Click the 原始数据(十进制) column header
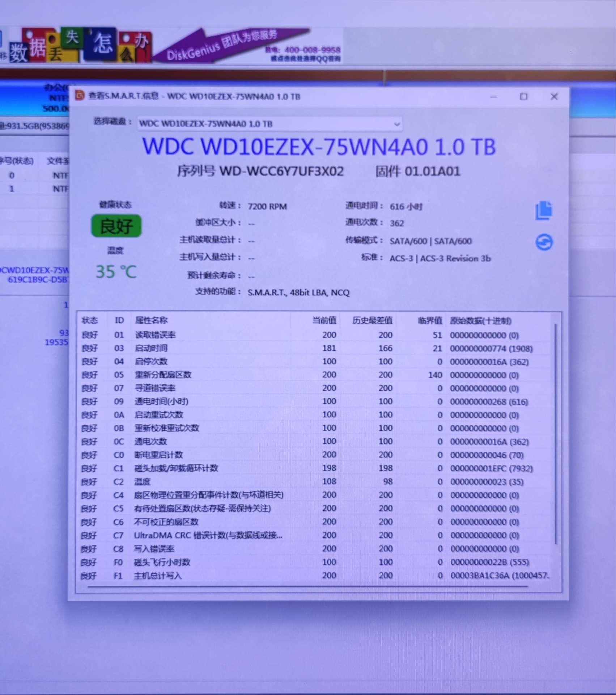The height and width of the screenshot is (695, 616). pos(480,321)
